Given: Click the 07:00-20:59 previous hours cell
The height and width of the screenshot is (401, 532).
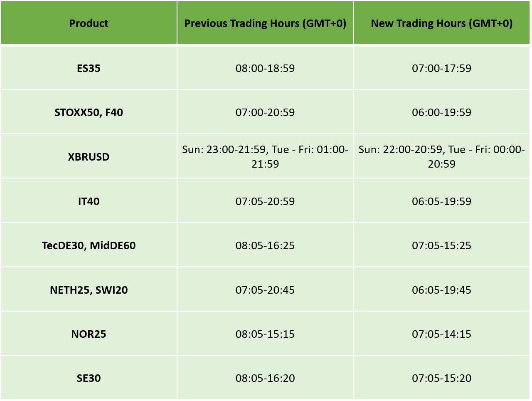Looking at the screenshot, I should (265, 112).
